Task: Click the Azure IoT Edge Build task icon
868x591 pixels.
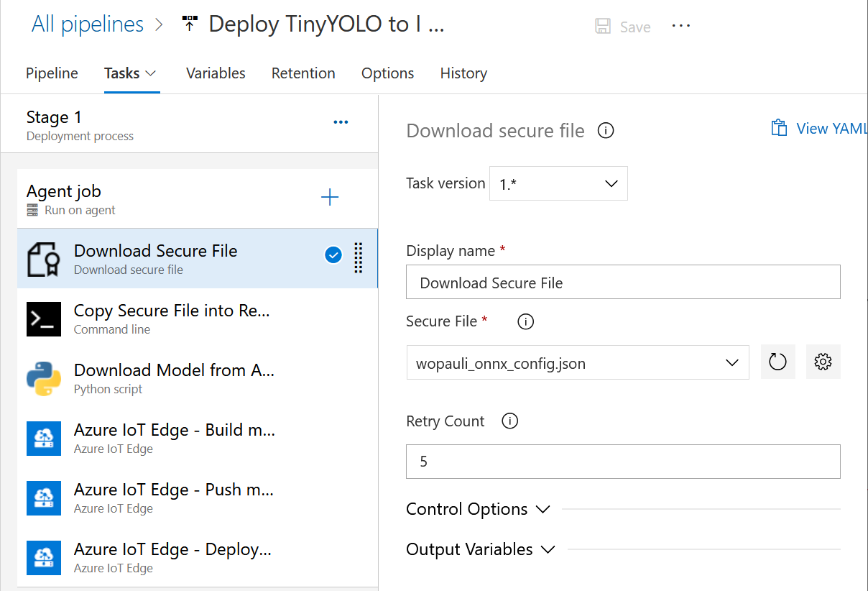Action: [44, 439]
